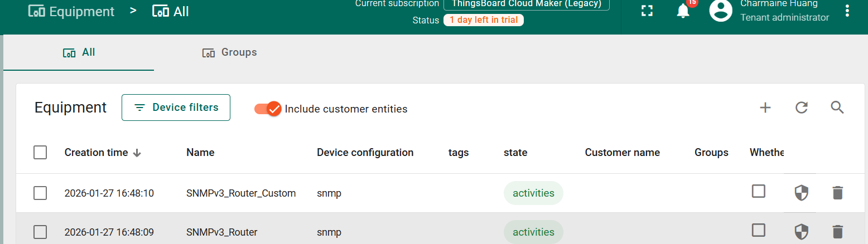Open the equipment search magnifier

[837, 108]
